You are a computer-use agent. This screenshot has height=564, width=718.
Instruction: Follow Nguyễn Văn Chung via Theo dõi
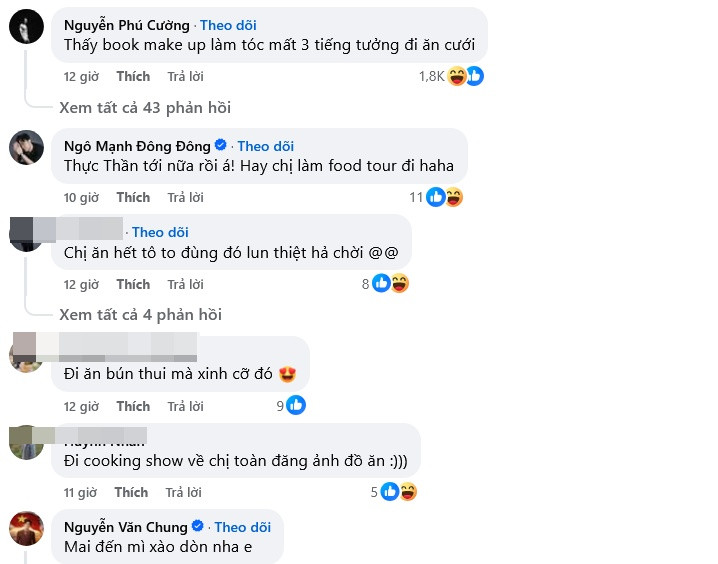(243, 526)
